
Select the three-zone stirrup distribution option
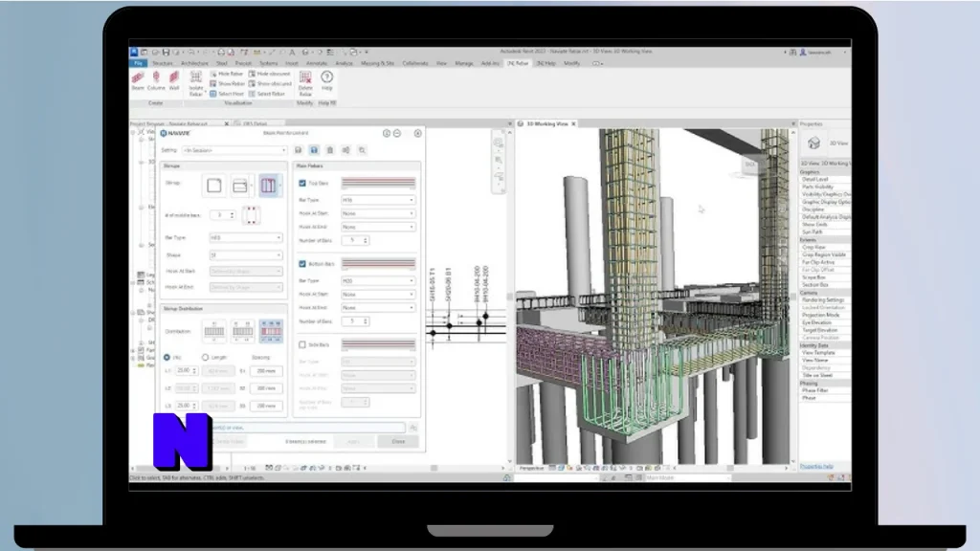click(271, 331)
